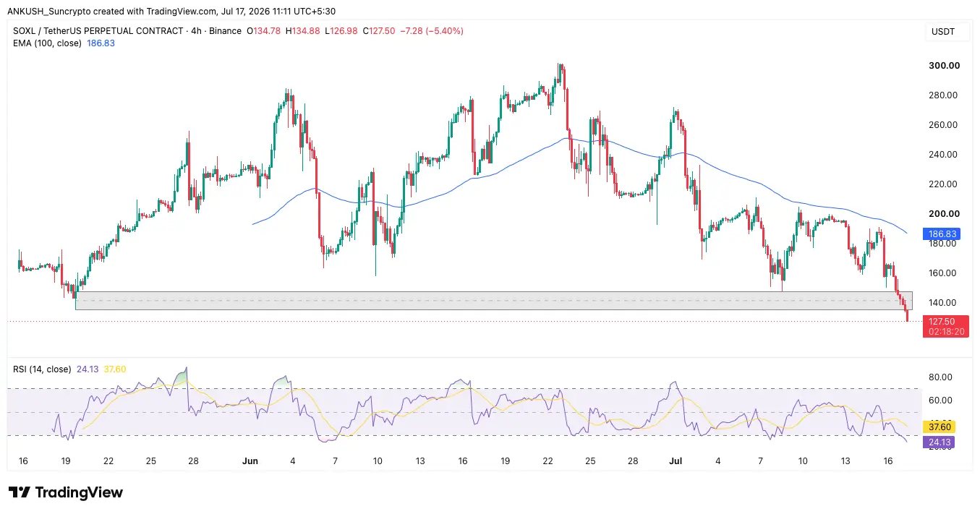Click the Jun label on time axis
The width and height of the screenshot is (980, 514).
pyautogui.click(x=250, y=461)
